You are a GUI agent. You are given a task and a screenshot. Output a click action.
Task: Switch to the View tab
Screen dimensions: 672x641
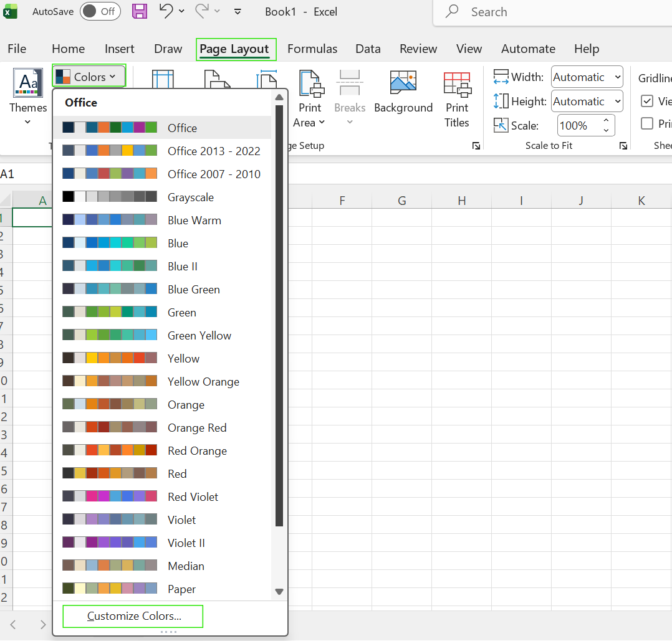[469, 49]
